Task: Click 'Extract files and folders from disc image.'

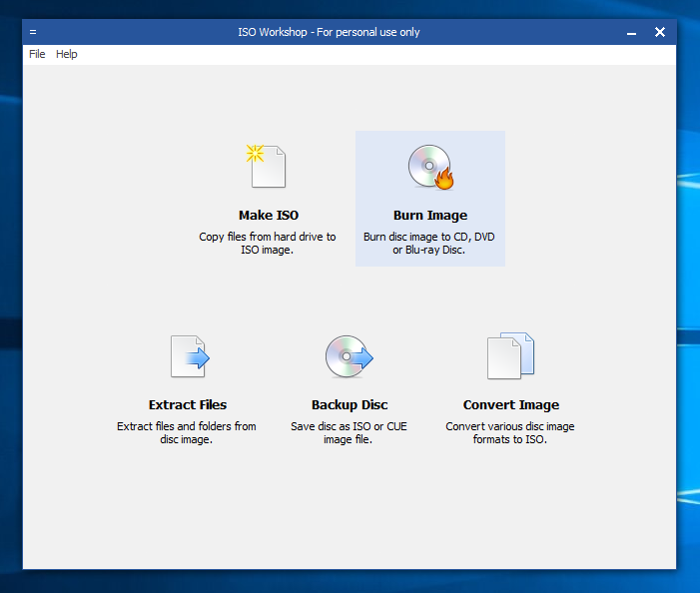Action: [x=187, y=433]
